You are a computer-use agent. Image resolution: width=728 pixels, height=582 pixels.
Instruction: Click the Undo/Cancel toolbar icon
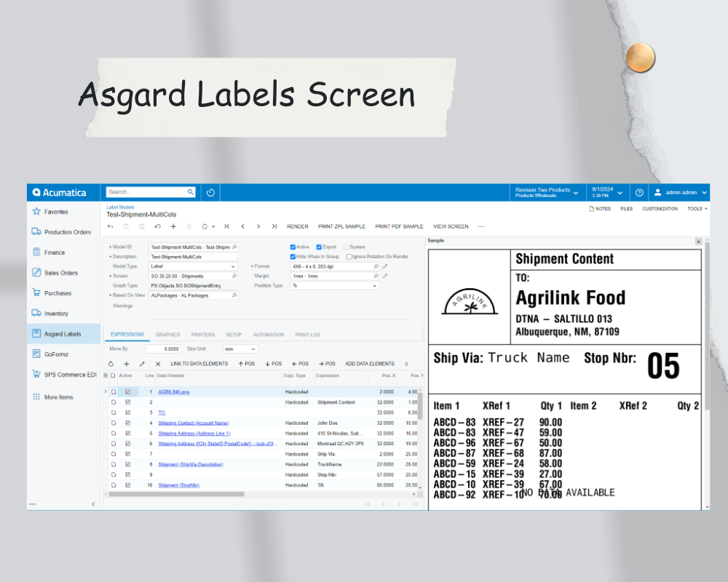coord(158,226)
